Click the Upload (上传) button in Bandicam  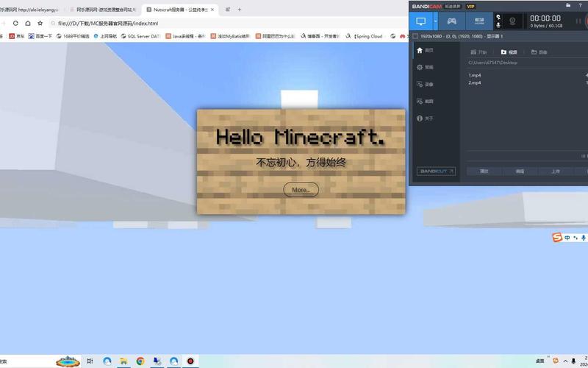[556, 171]
